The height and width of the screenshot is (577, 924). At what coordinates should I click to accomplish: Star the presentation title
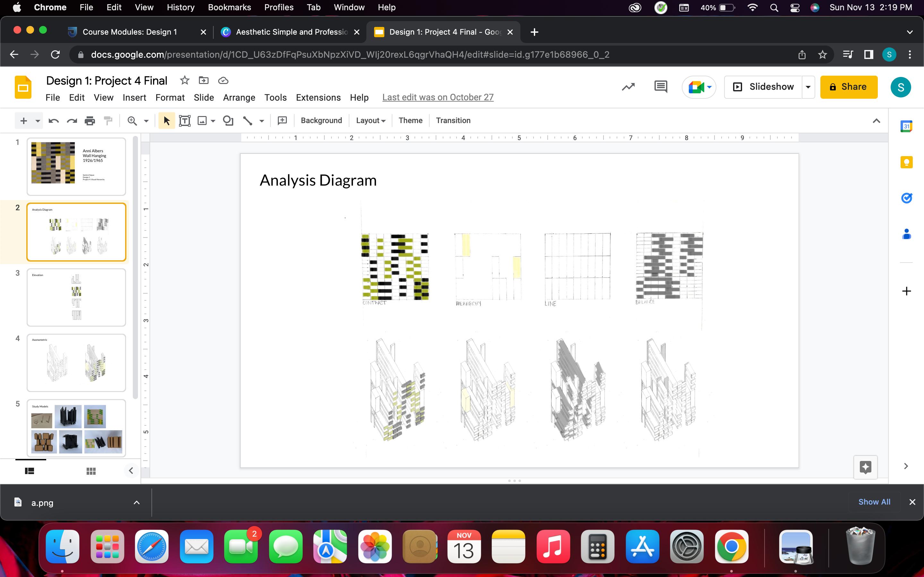tap(184, 80)
